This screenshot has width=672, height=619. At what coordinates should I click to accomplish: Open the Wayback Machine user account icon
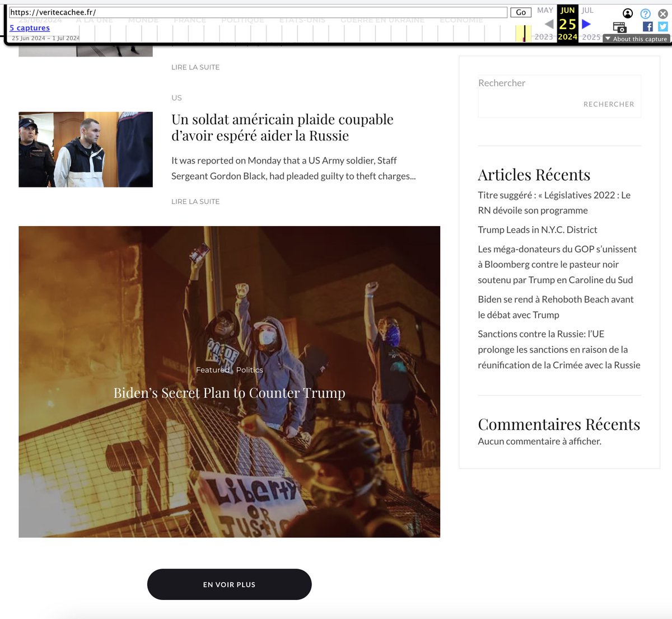tap(628, 13)
